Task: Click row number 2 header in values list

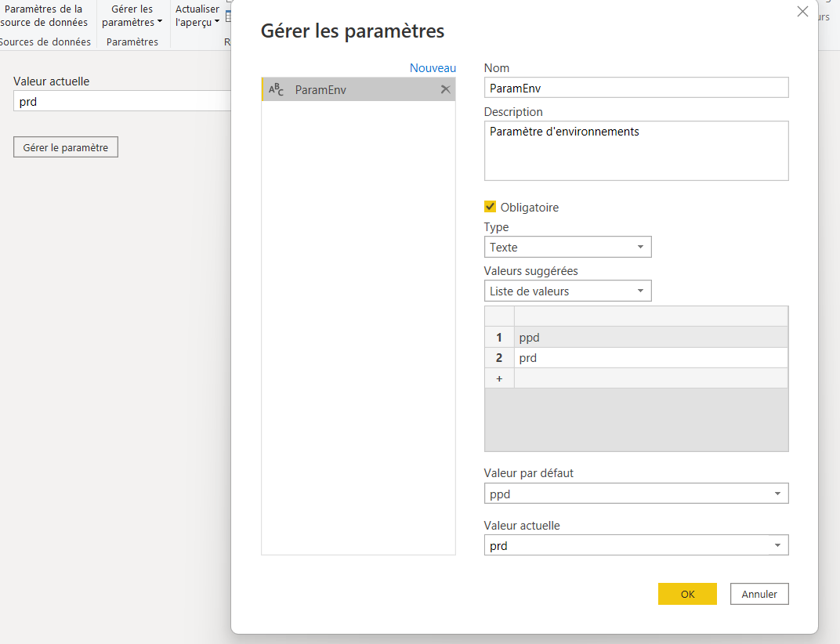Action: pos(499,358)
